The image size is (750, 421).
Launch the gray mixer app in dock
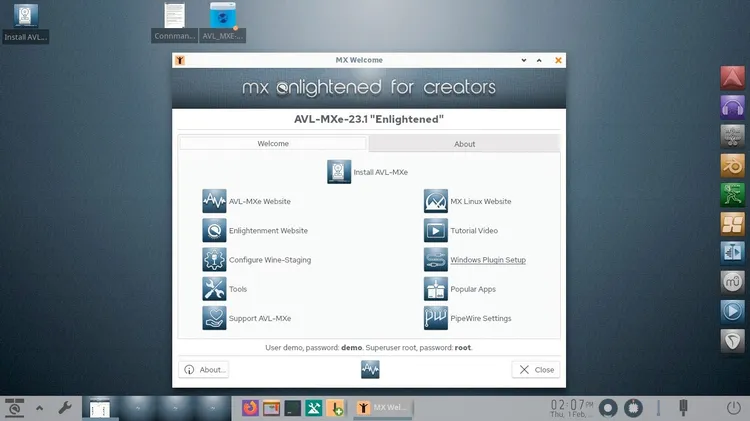tap(732, 136)
